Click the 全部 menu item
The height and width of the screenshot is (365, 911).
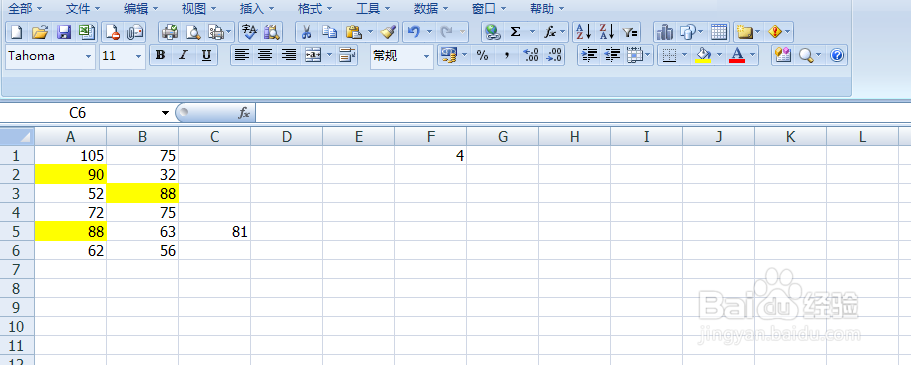coord(24,9)
